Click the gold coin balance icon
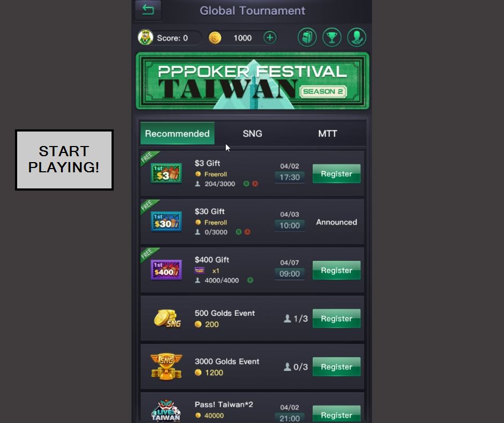Screen dimensions: 504x423 click(214, 38)
